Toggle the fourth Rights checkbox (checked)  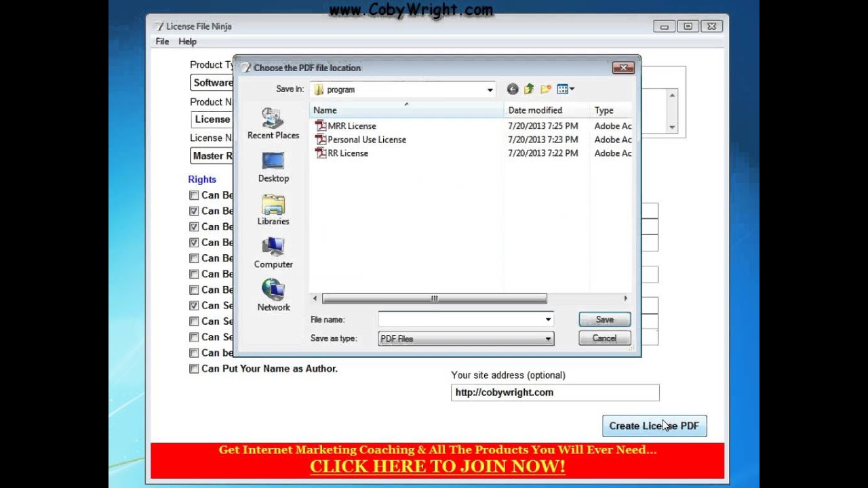194,243
